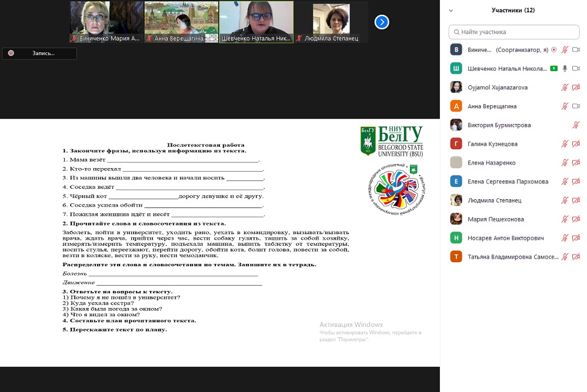
Task: Select Татьяна Владимировна in participant list
Action: click(x=511, y=257)
